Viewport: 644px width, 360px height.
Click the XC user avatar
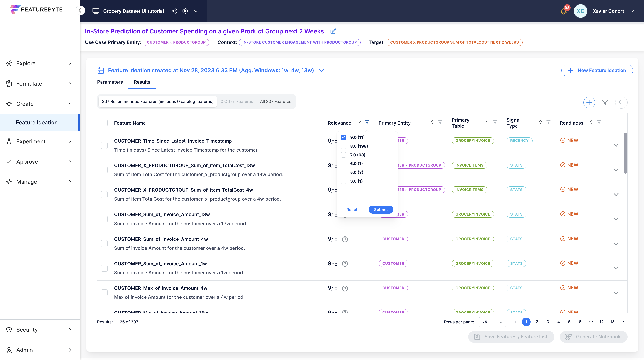coord(580,11)
